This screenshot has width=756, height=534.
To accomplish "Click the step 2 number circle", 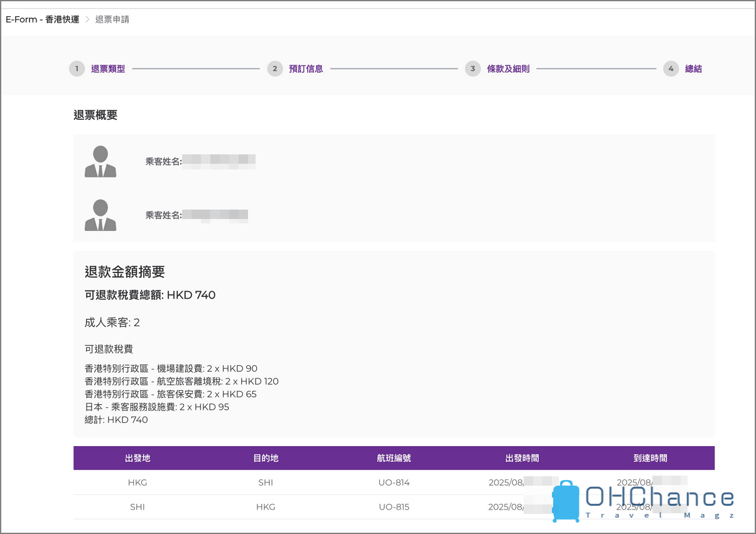I will pos(274,69).
